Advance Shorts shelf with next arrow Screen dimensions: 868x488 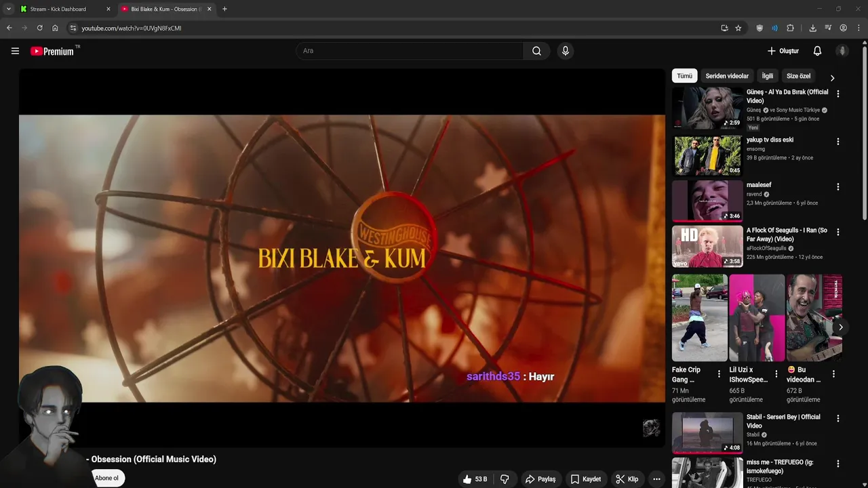click(x=840, y=327)
